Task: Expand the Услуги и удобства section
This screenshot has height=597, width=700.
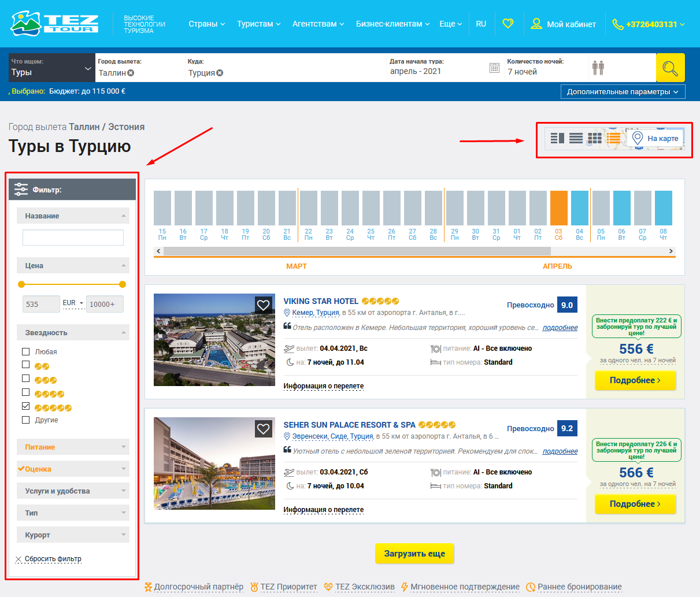Action: click(73, 491)
